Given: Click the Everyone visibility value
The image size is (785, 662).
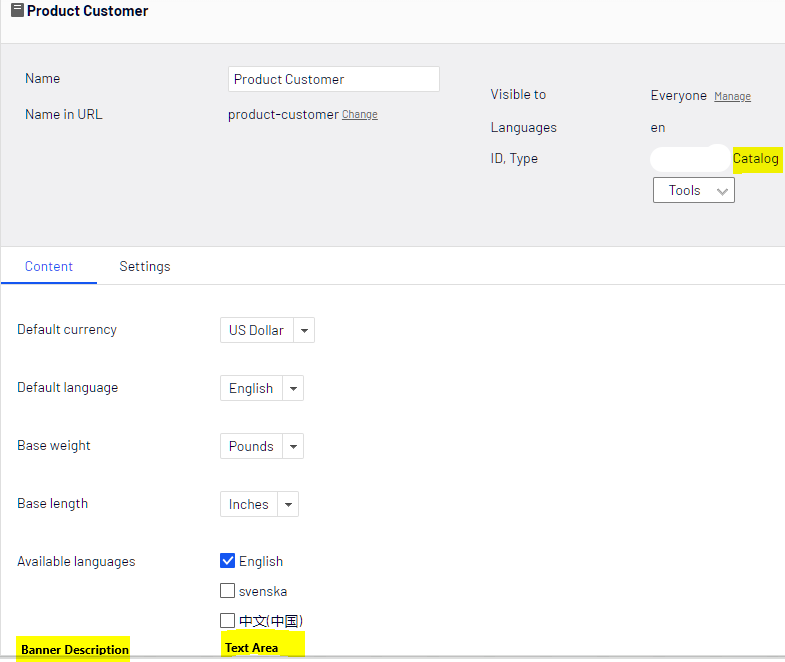Looking at the screenshot, I should pos(678,96).
